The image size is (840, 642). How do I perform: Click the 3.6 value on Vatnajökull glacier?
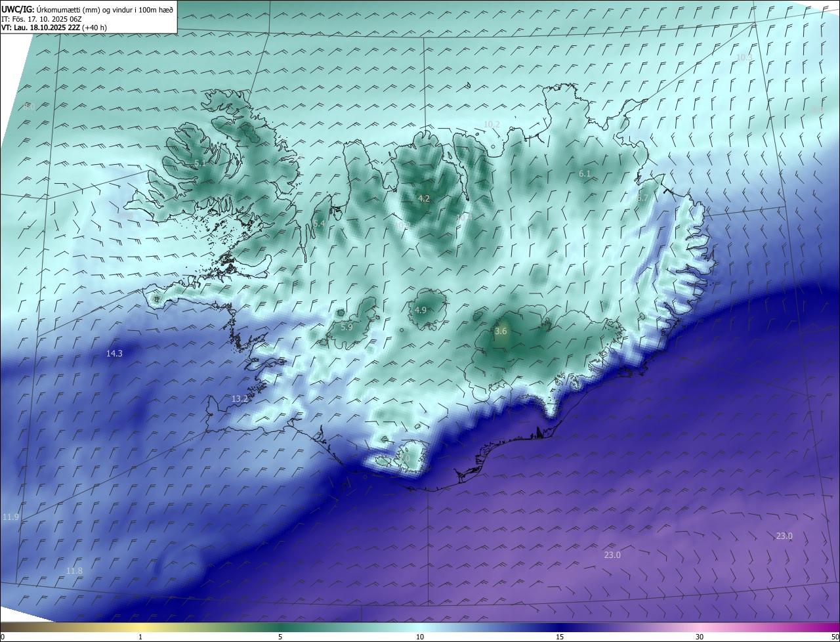click(x=501, y=332)
